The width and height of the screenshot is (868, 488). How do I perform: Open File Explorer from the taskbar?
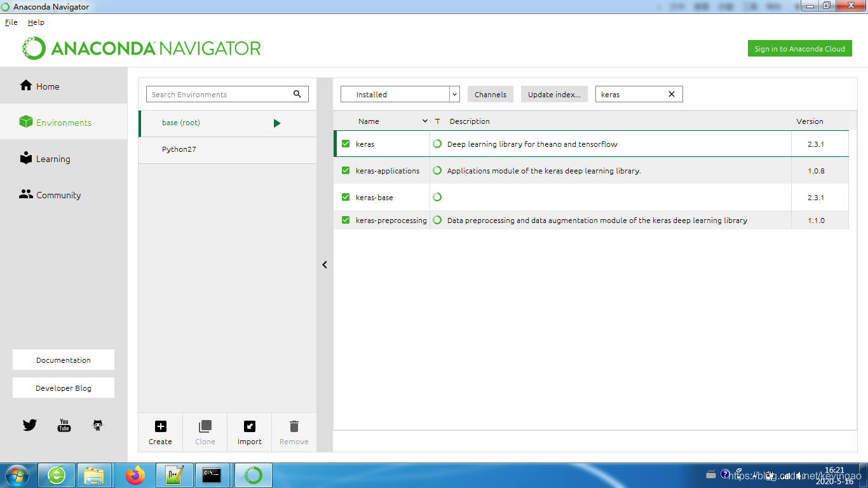pyautogui.click(x=94, y=475)
